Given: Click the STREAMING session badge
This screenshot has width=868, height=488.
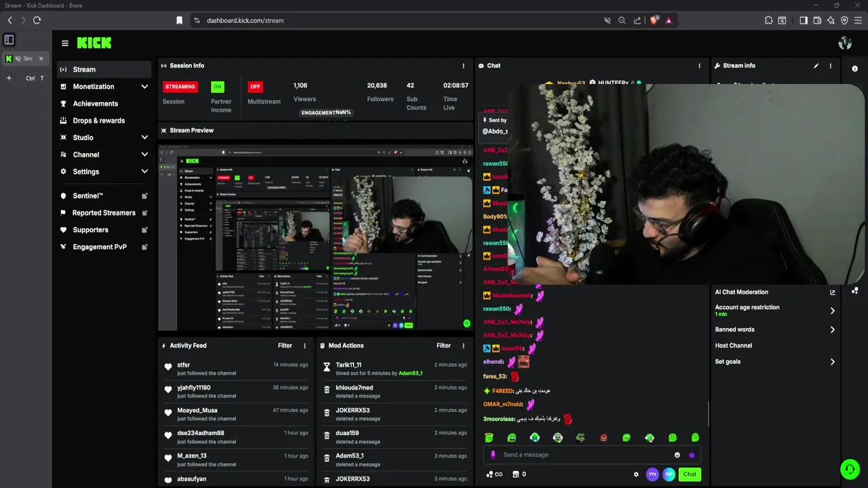Looking at the screenshot, I should click(x=180, y=87).
